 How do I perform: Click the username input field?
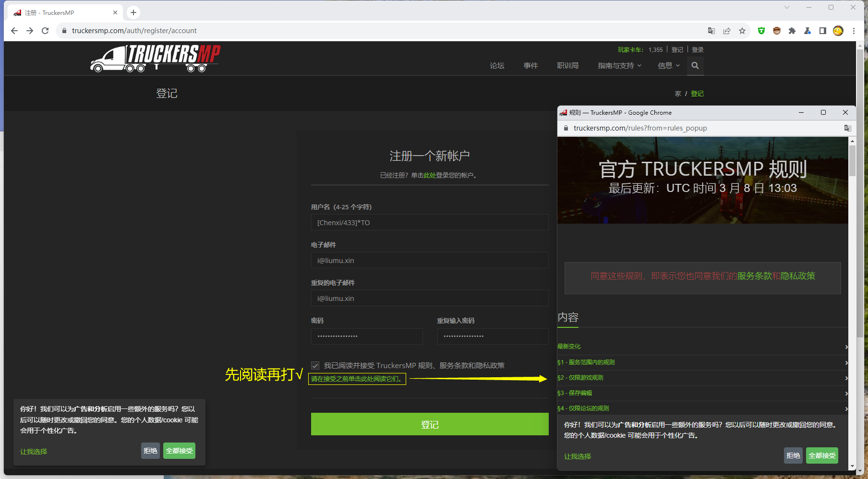pos(430,222)
